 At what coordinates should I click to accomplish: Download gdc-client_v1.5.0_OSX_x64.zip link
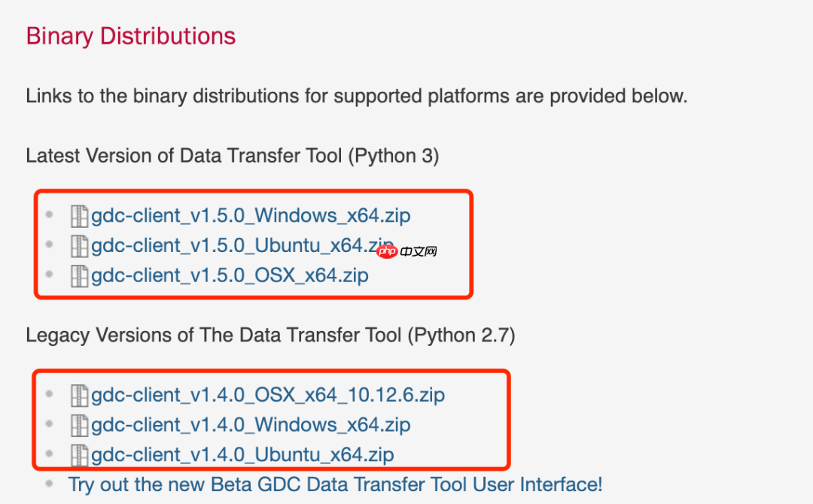(230, 276)
